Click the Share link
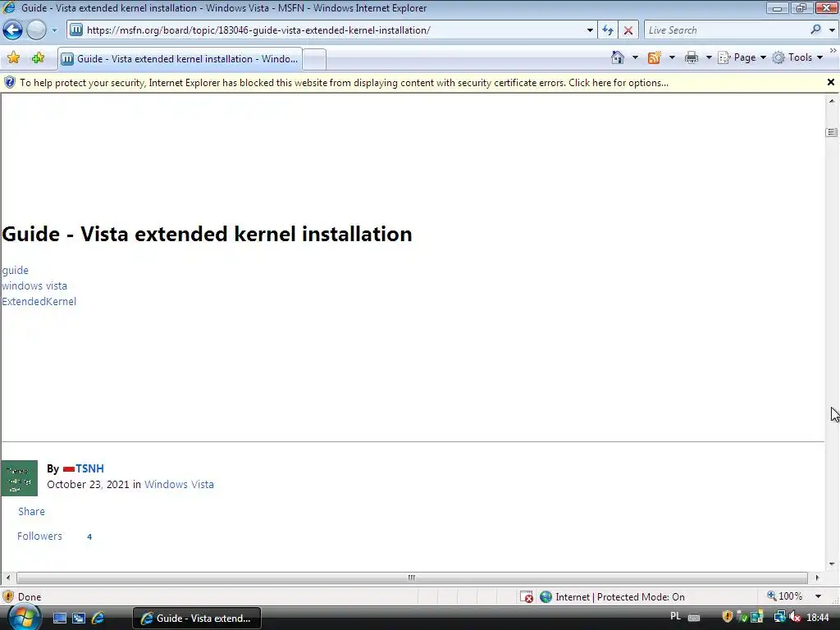The height and width of the screenshot is (630, 840). (32, 512)
